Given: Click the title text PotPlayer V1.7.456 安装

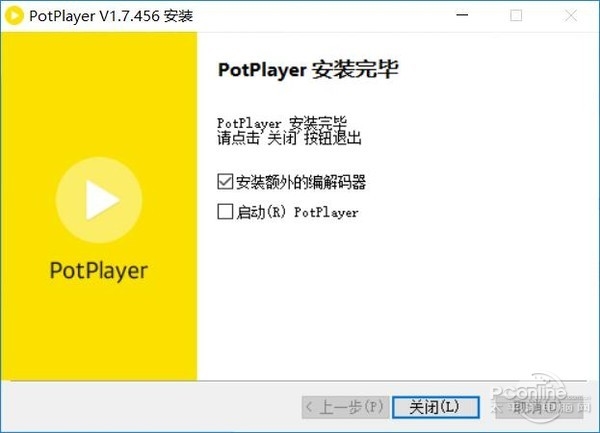Looking at the screenshot, I should coord(111,16).
